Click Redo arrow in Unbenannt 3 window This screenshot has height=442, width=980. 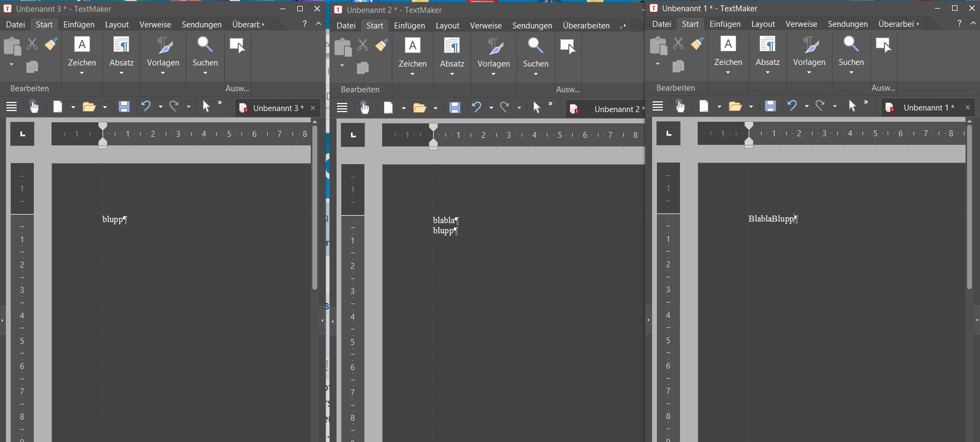(x=174, y=106)
